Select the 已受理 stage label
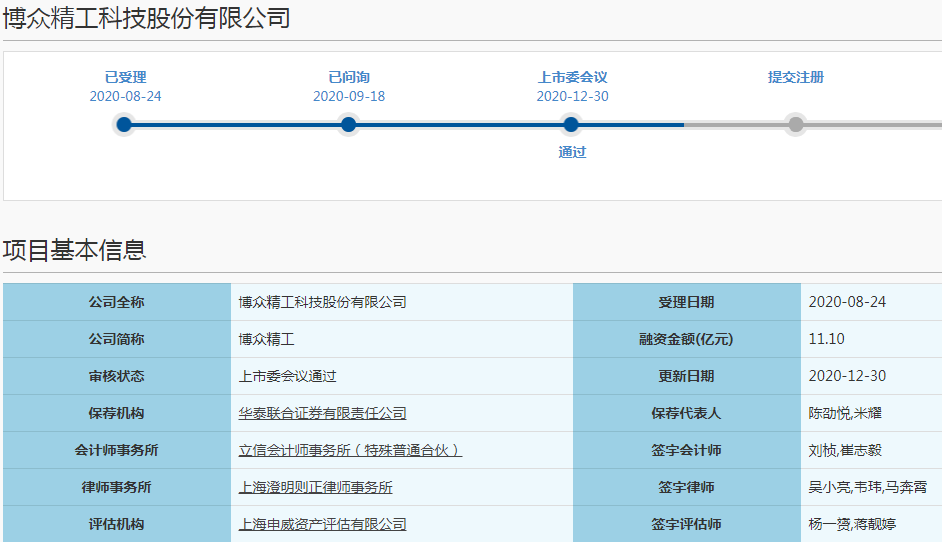Screen dimensions: 942x542 coord(125,77)
